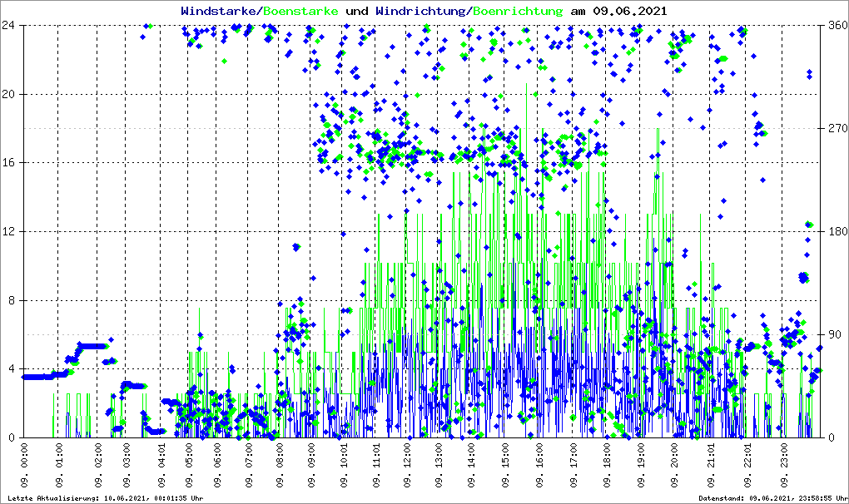
Task: Click the date '09.06.2021' in the title
Action: (628, 11)
